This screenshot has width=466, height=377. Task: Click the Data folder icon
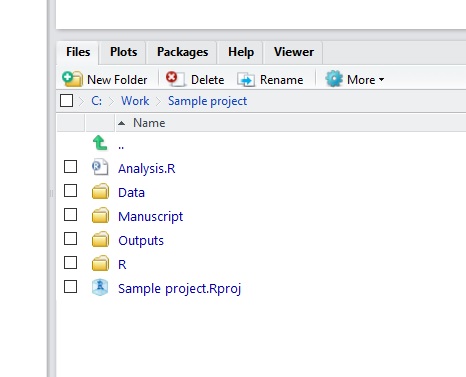(x=100, y=191)
